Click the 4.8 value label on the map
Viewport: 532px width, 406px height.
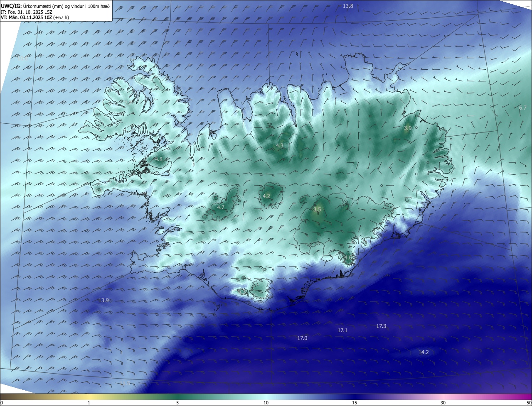tap(159, 159)
